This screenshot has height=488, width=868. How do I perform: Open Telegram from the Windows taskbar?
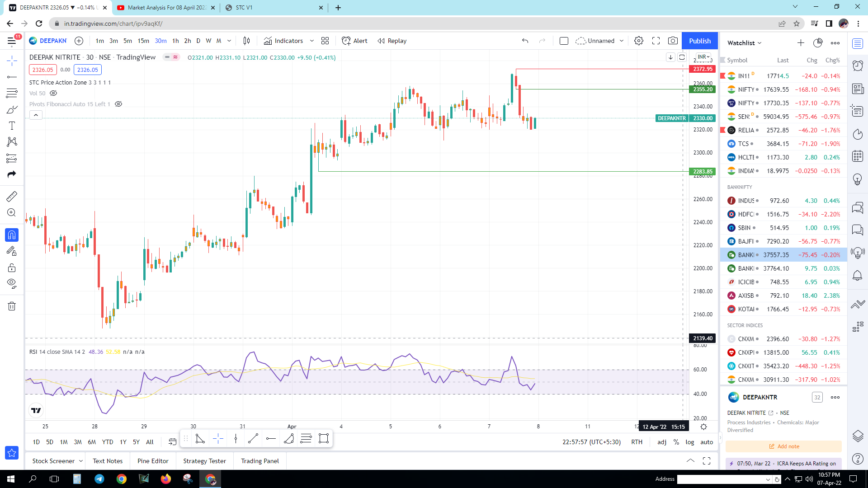coord(99,479)
